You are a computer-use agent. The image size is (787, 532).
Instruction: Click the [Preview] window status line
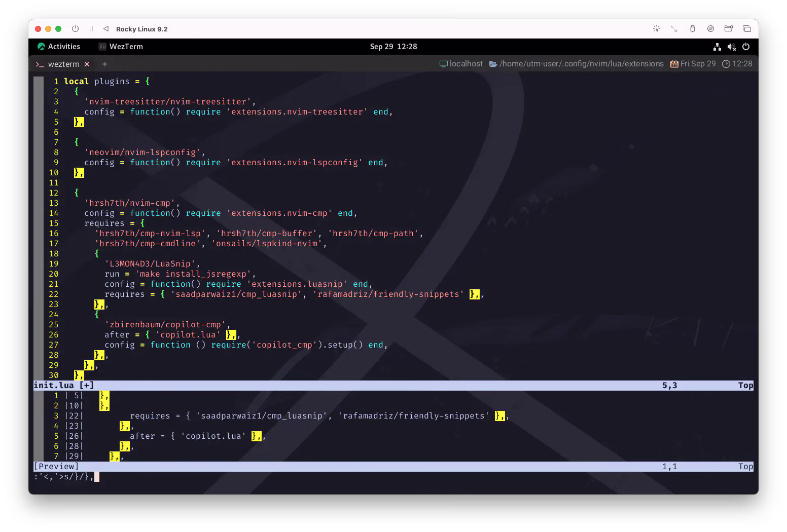click(393, 467)
